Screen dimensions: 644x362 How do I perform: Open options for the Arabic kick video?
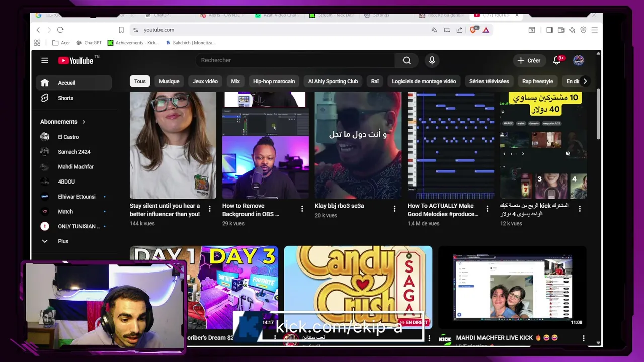580,208
